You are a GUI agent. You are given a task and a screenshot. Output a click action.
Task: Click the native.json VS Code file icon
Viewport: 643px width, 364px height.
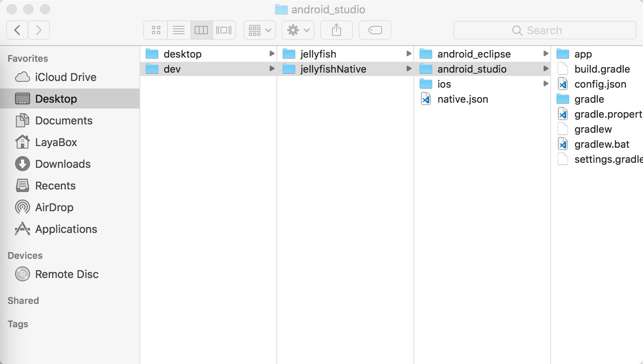point(426,99)
